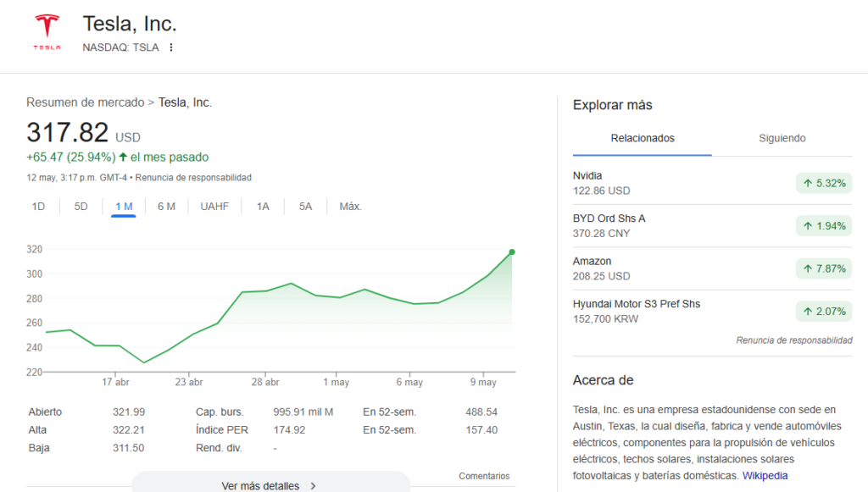
Task: Click the Abierto value 321.99
Action: (x=129, y=412)
